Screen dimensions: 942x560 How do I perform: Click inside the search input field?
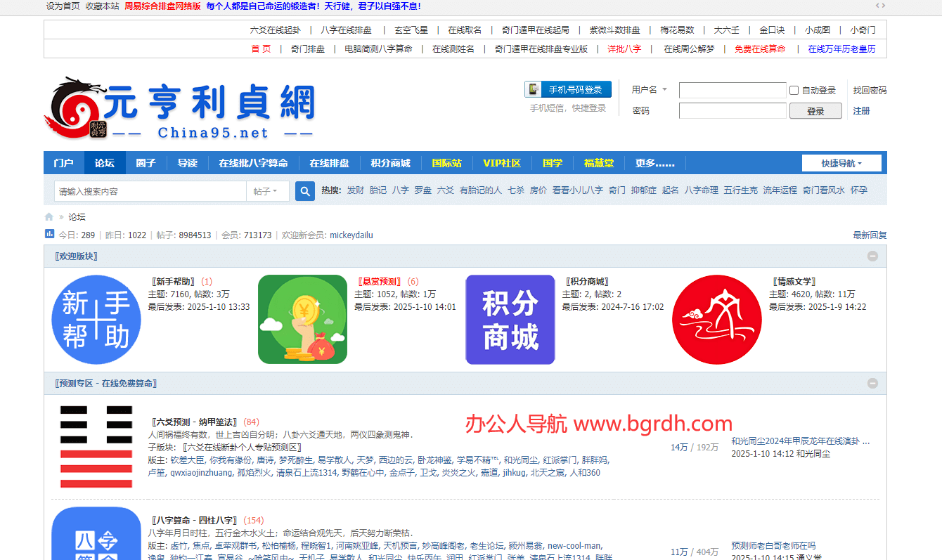[x=141, y=190]
